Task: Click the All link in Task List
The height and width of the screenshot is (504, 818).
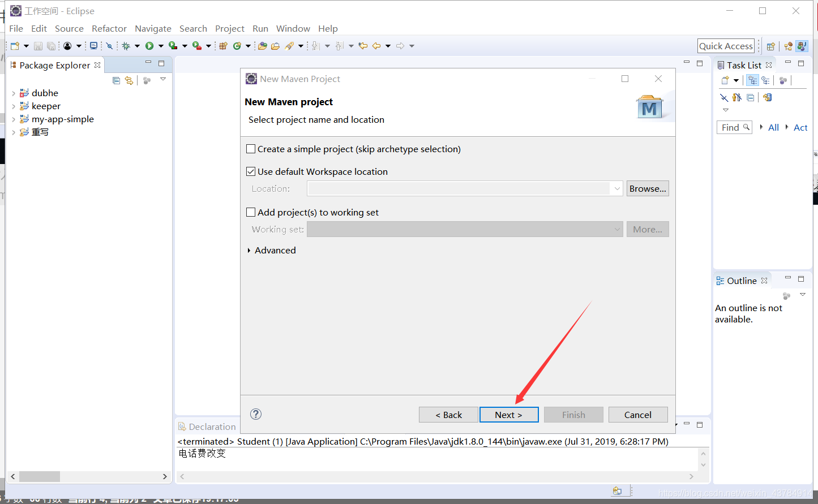Action: pos(773,127)
